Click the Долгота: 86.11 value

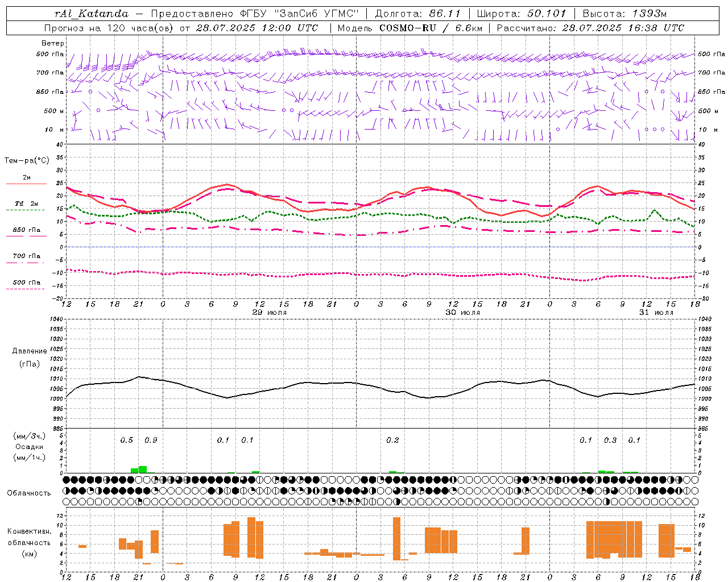[x=417, y=14]
